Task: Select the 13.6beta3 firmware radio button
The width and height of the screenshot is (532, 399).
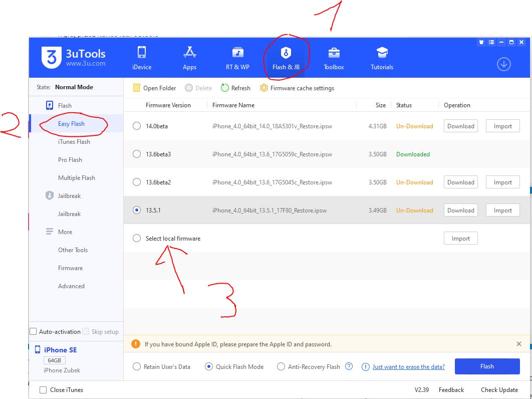Action: 137,154
